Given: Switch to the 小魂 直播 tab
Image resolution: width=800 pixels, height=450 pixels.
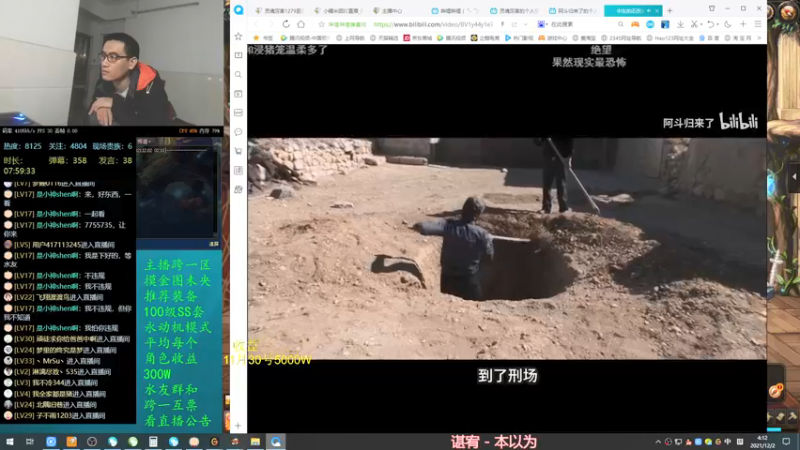Looking at the screenshot, I should click(x=338, y=11).
